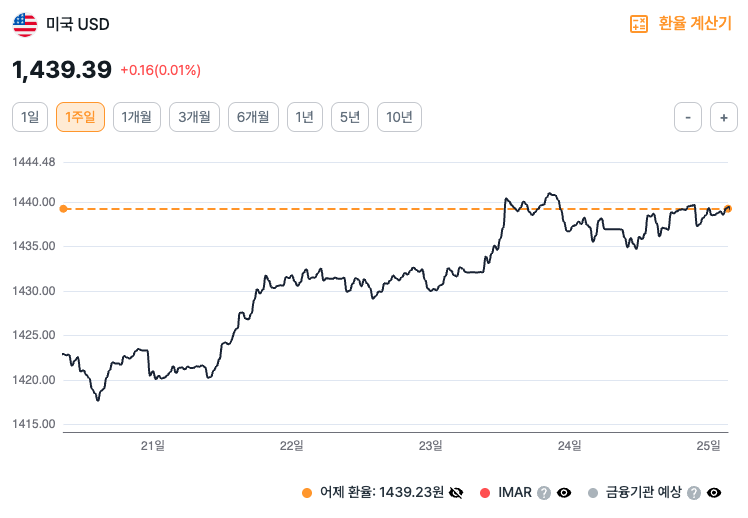This screenshot has width=748, height=518.
Task: Click the IMAR help question mark
Action: coord(544,492)
